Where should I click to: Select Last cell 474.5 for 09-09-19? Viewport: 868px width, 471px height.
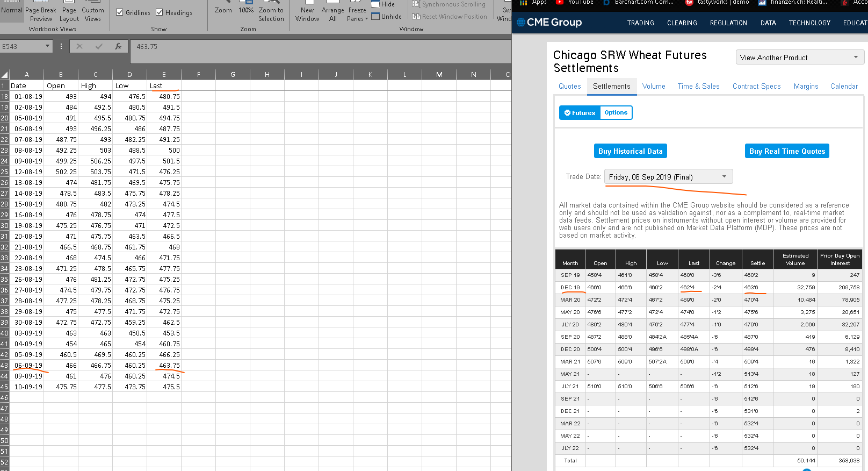tap(164, 376)
